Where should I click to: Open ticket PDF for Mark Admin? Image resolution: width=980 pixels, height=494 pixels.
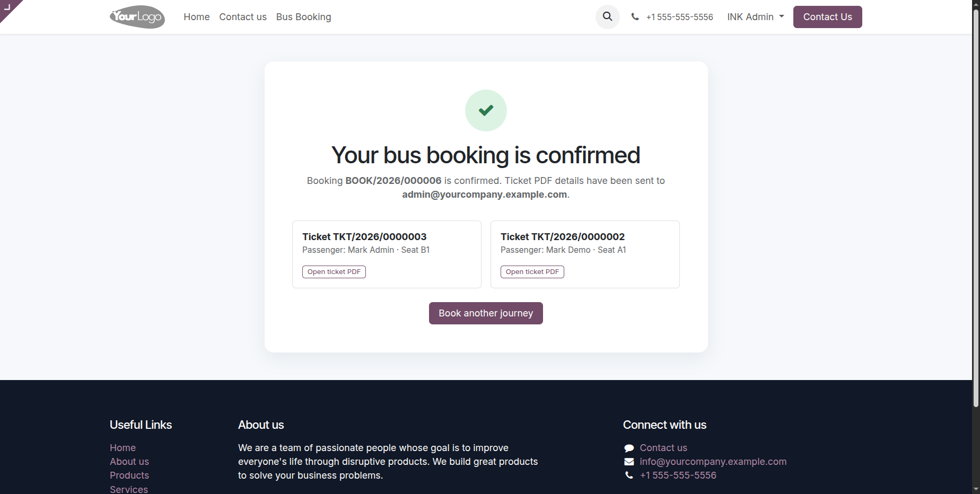pos(334,272)
